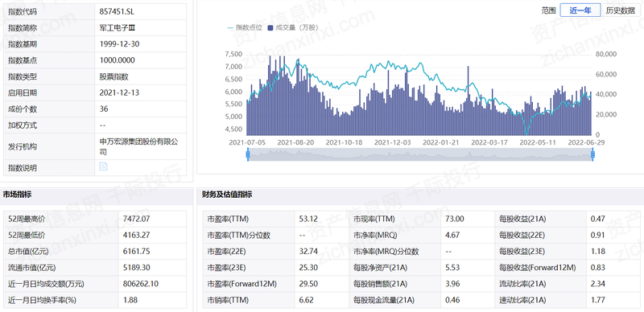Select the 近一年 range tab
Screen dimensions: 644x312
point(580,10)
